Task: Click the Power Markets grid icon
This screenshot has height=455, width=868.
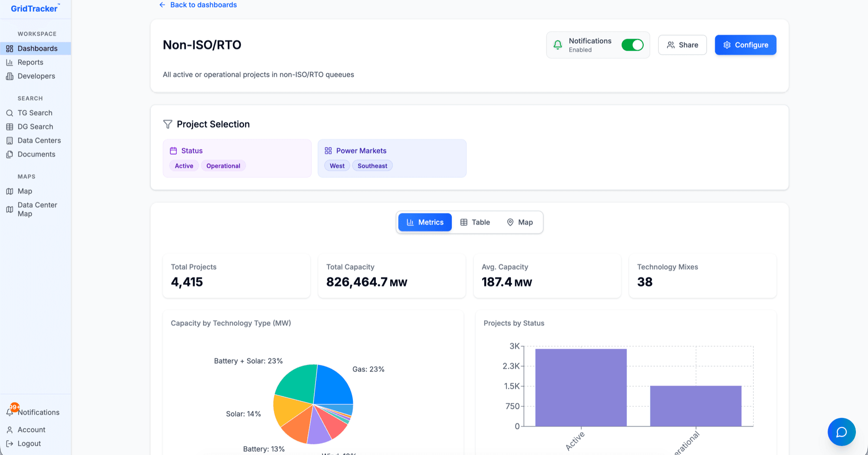Action: pos(328,151)
